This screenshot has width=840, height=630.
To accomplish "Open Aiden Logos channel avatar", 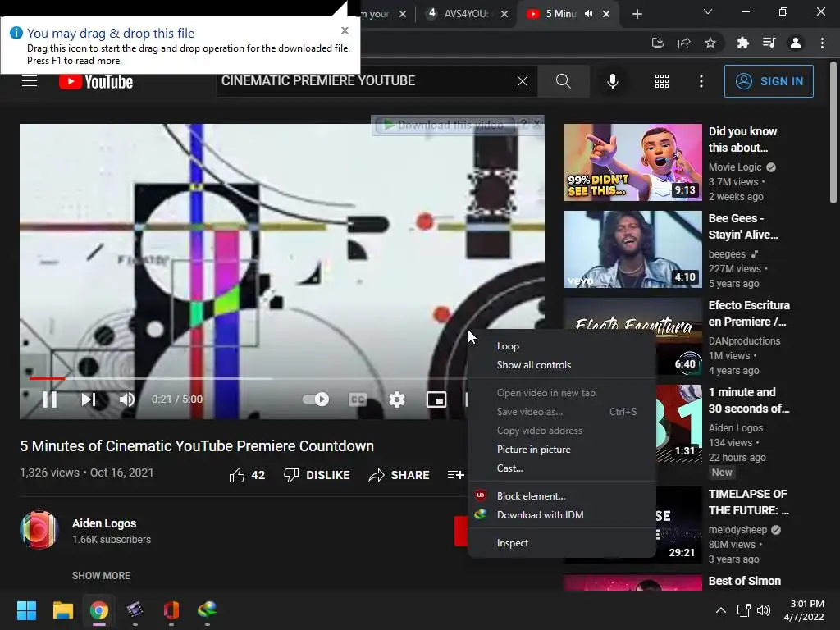I will [39, 531].
